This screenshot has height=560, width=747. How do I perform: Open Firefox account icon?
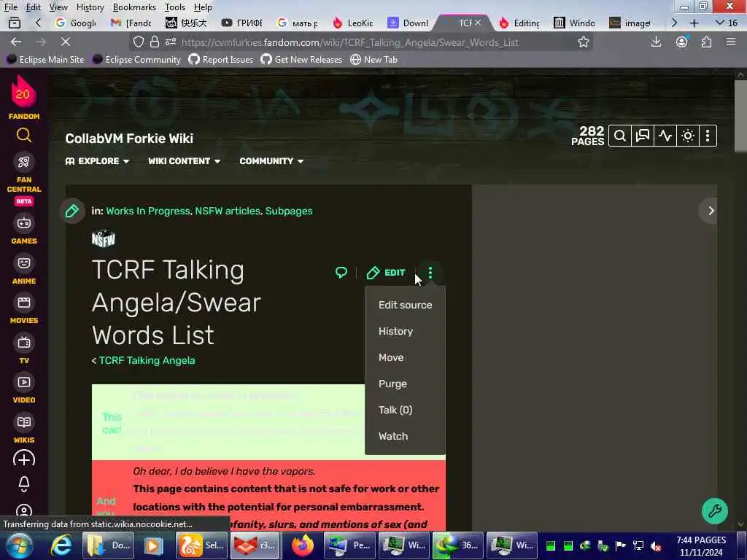tap(682, 42)
